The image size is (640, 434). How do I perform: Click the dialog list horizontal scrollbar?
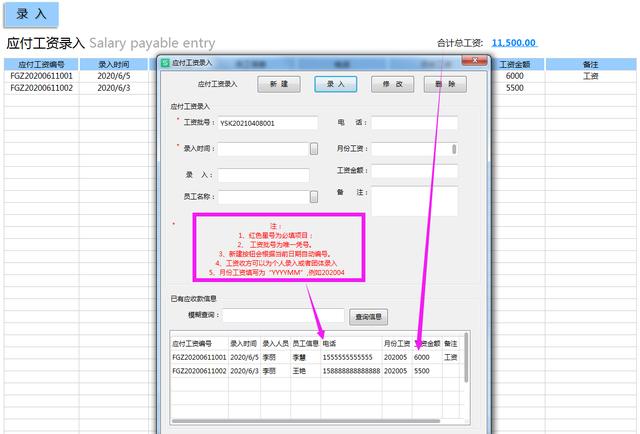(x=306, y=421)
